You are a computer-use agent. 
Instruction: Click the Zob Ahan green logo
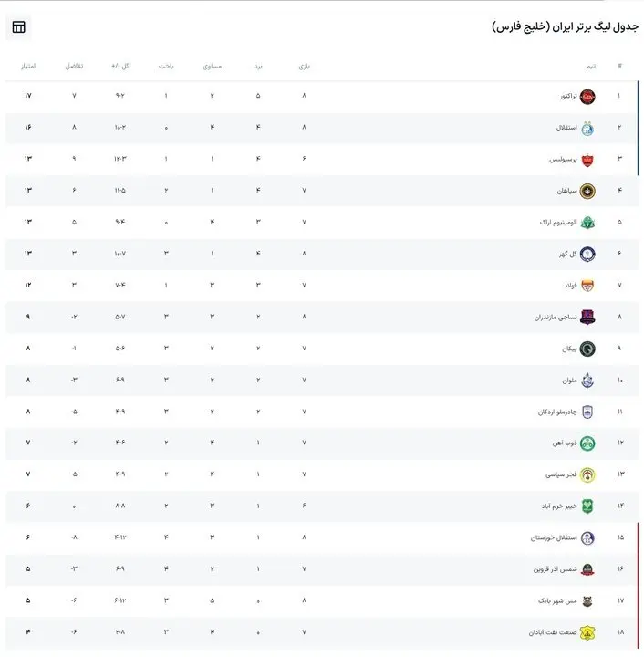(x=587, y=443)
